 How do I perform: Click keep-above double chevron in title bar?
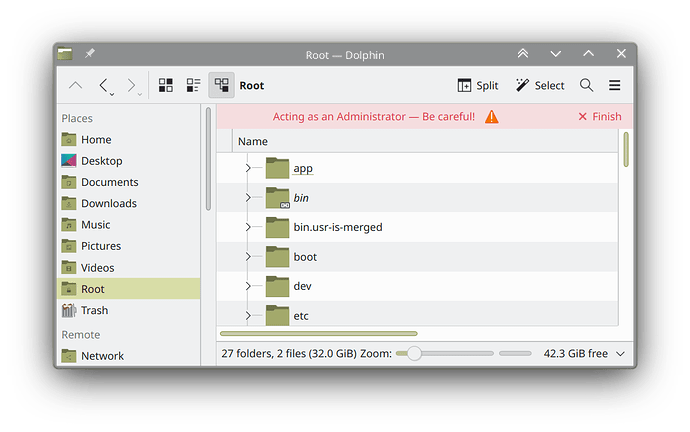point(523,54)
